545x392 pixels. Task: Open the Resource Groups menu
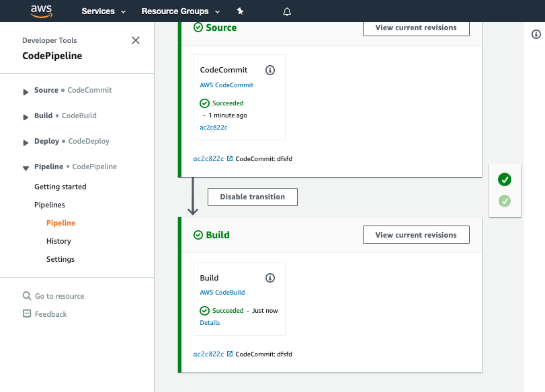click(180, 11)
